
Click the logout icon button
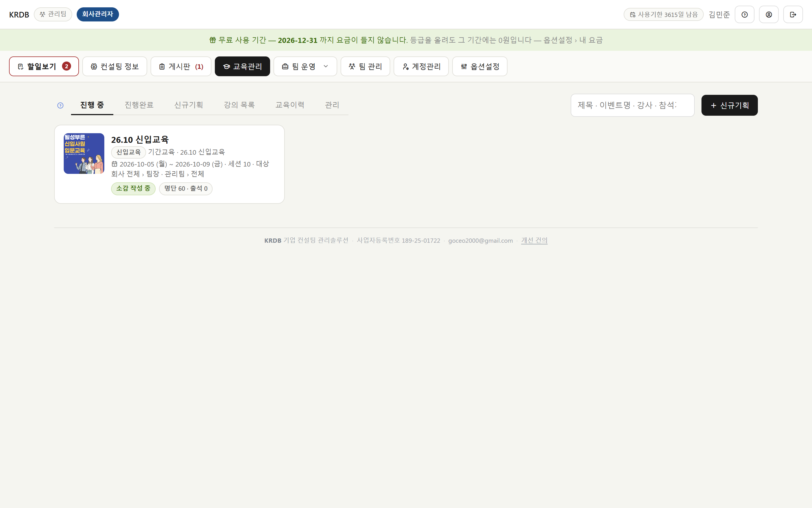793,14
